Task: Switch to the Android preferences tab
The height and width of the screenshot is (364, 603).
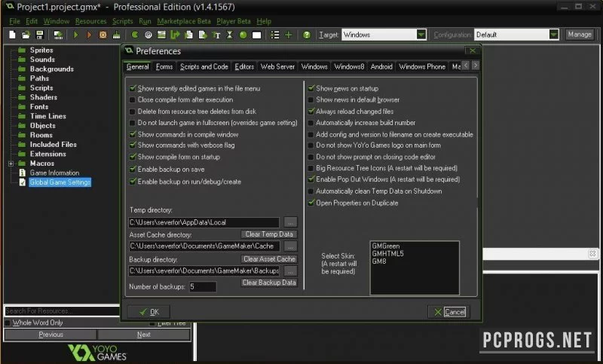Action: point(381,66)
